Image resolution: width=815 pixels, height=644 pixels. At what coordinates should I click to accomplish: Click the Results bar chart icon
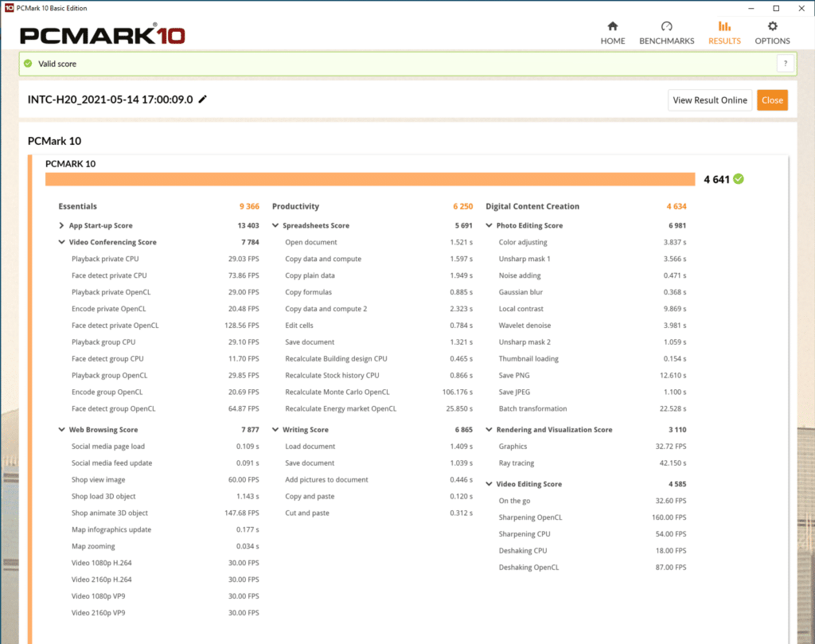click(724, 26)
